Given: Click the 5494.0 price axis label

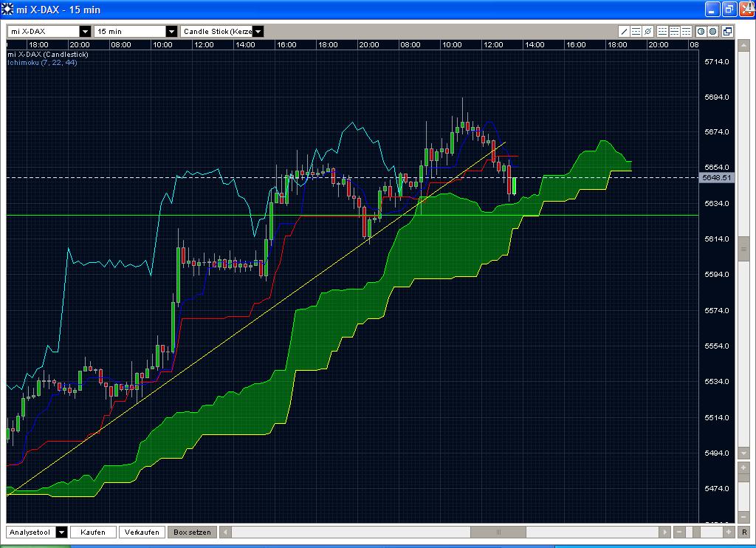Looking at the screenshot, I should pos(716,453).
